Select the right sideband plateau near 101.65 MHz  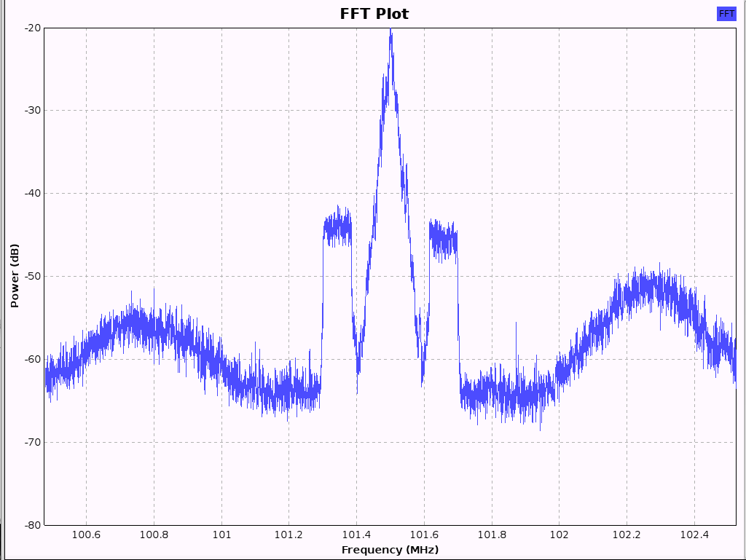coord(443,240)
